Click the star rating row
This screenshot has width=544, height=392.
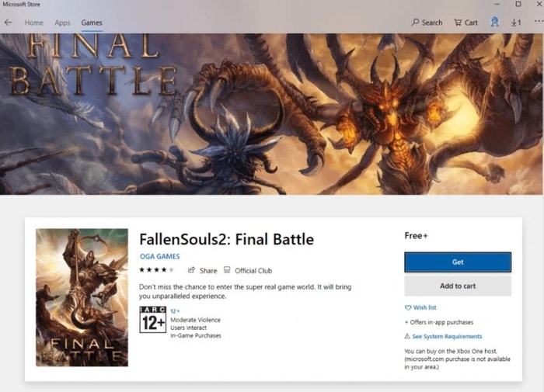point(156,269)
